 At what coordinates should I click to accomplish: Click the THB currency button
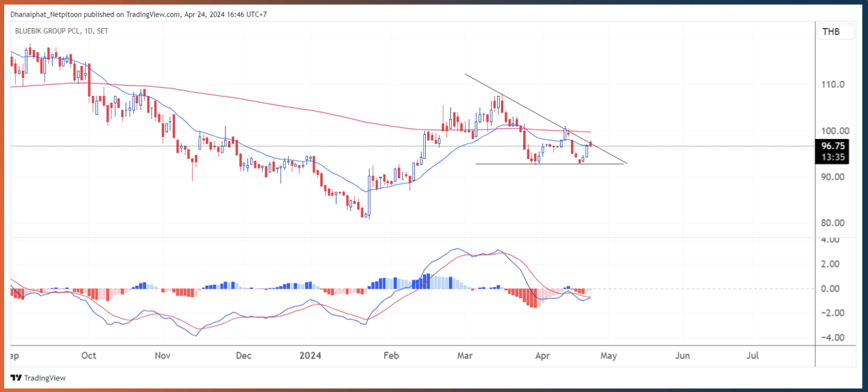[x=836, y=32]
